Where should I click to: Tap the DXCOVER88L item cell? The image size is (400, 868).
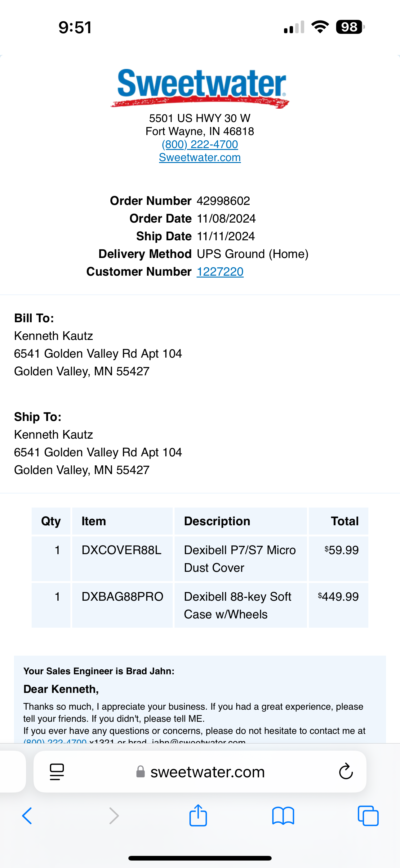click(122, 550)
